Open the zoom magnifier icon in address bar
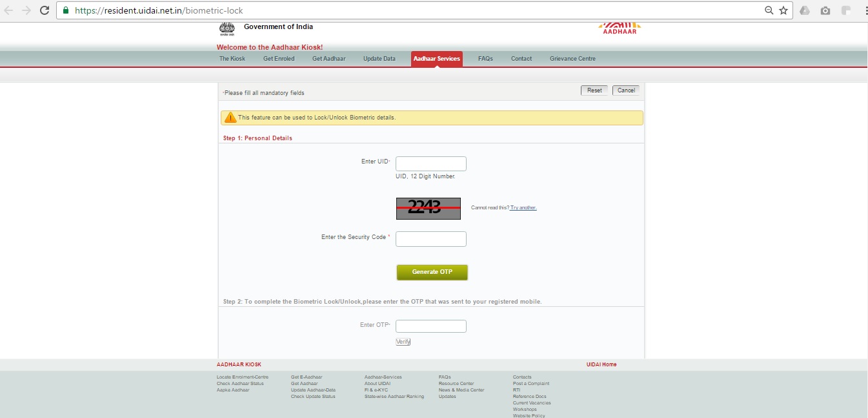This screenshot has height=418, width=868. point(769,10)
